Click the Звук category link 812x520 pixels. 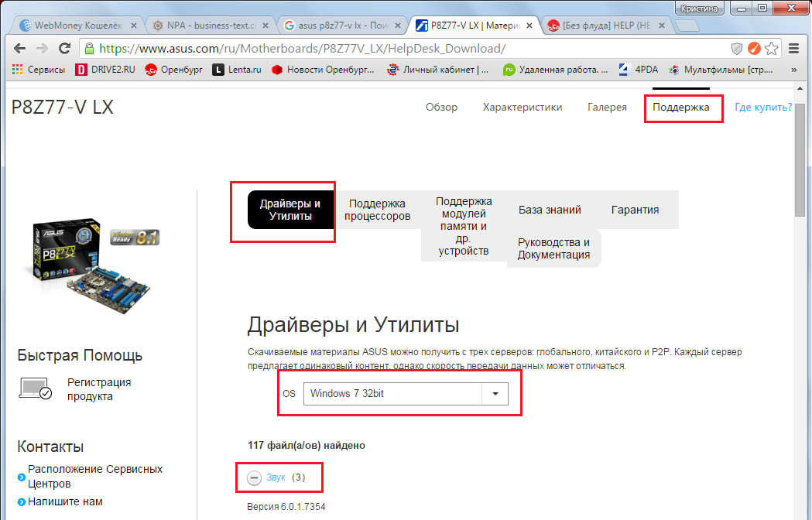pyautogui.click(x=276, y=477)
